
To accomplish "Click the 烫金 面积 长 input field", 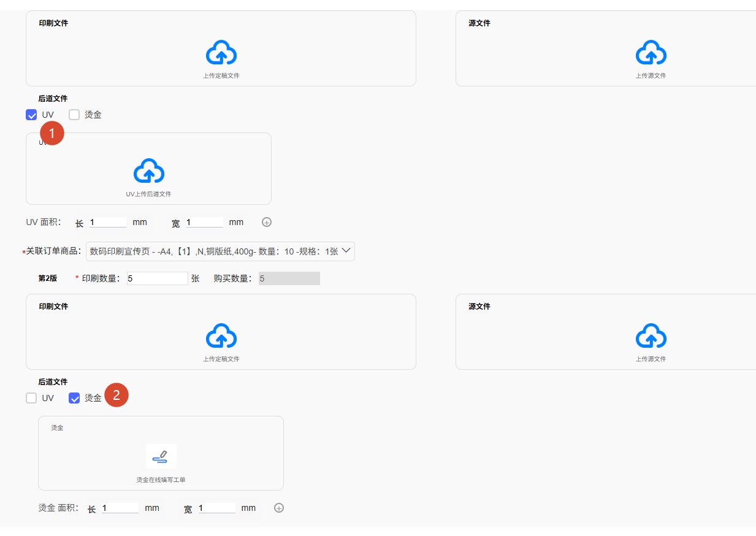I will 120,508.
